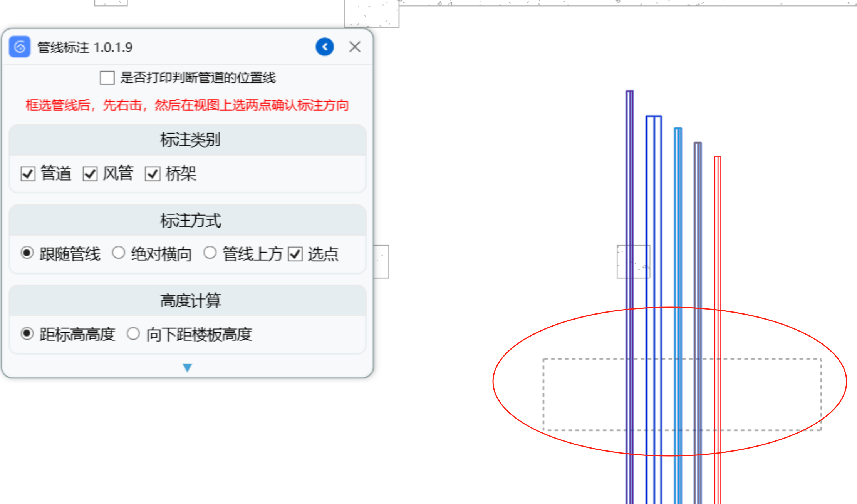Click the blue back arrow button
Image resolution: width=857 pixels, height=504 pixels.
(x=324, y=47)
